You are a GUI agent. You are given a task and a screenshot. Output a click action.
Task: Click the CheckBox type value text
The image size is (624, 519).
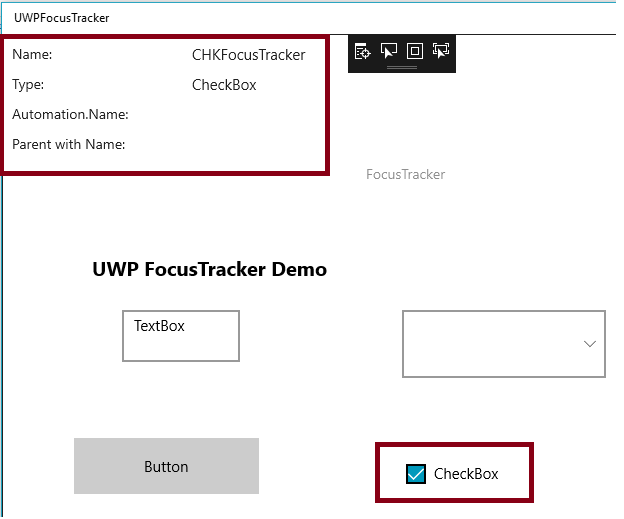pyautogui.click(x=224, y=85)
